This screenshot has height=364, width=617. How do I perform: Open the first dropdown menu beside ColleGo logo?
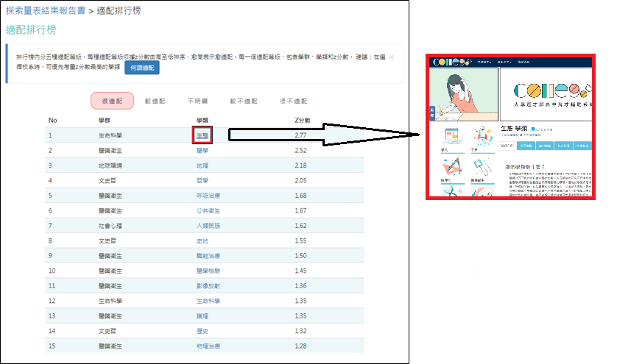point(484,62)
